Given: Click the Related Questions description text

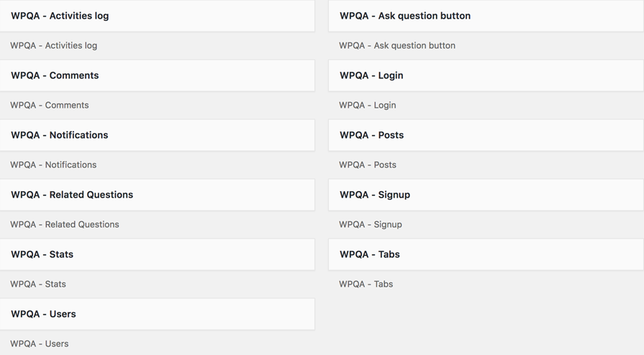Looking at the screenshot, I should 65,224.
